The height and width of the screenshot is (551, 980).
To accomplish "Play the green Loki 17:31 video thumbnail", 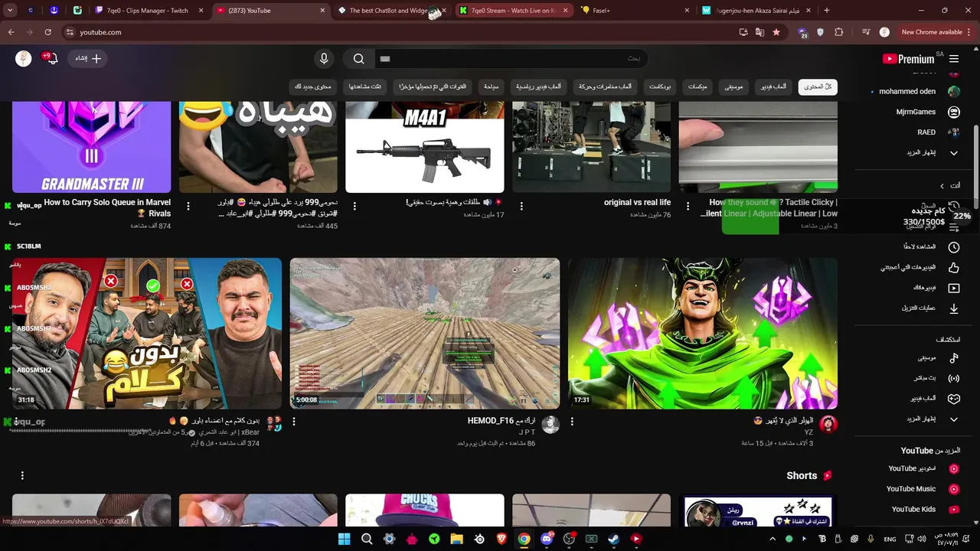I will [703, 334].
